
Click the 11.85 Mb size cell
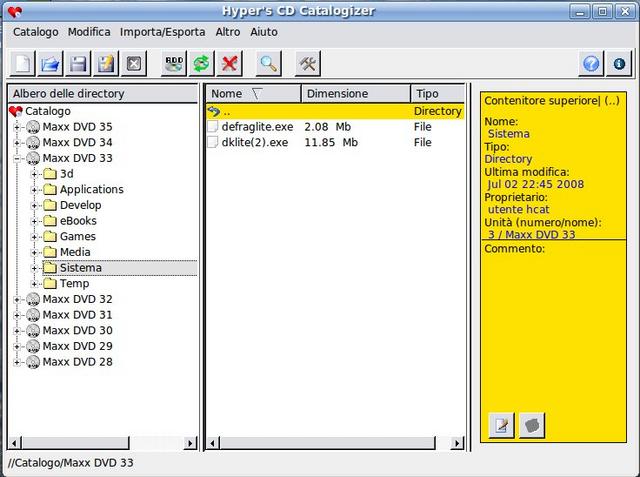tap(331, 142)
